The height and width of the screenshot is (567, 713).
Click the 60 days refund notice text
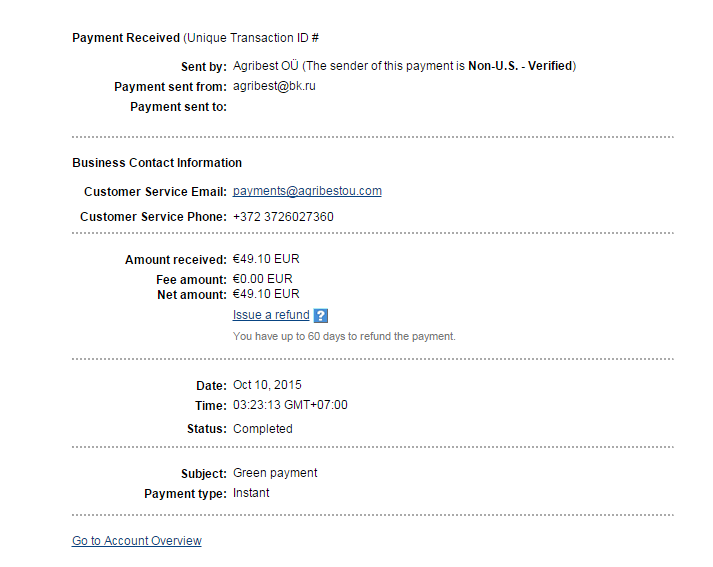coord(344,337)
